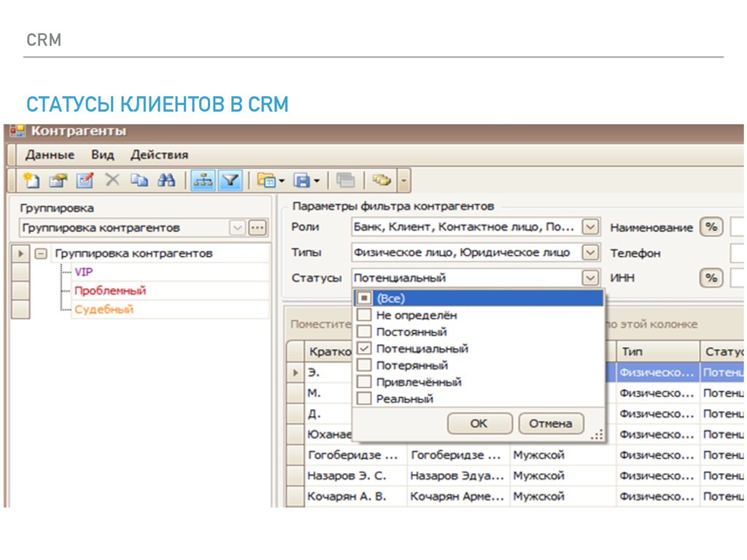Image resolution: width=747 pixels, height=560 pixels.
Task: Open the Типы dropdown arrow
Action: (590, 252)
